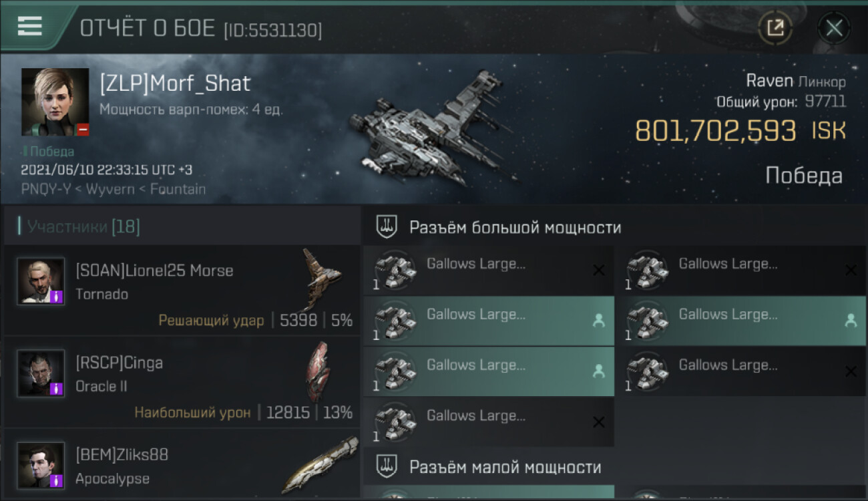The image size is (868, 501).
Task: Select highlighted Gallows Large module in right column
Action: [741, 321]
